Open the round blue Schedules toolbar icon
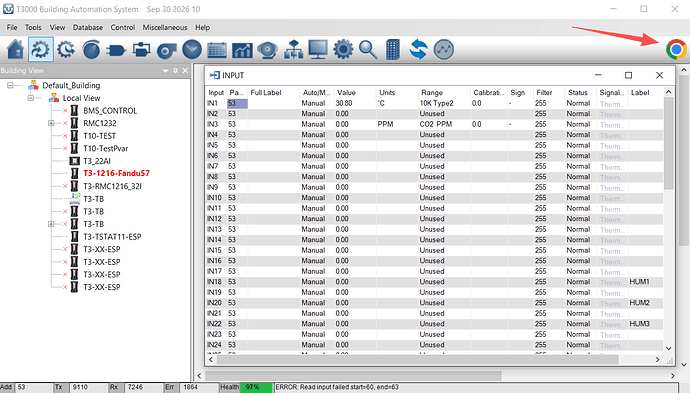 point(192,49)
